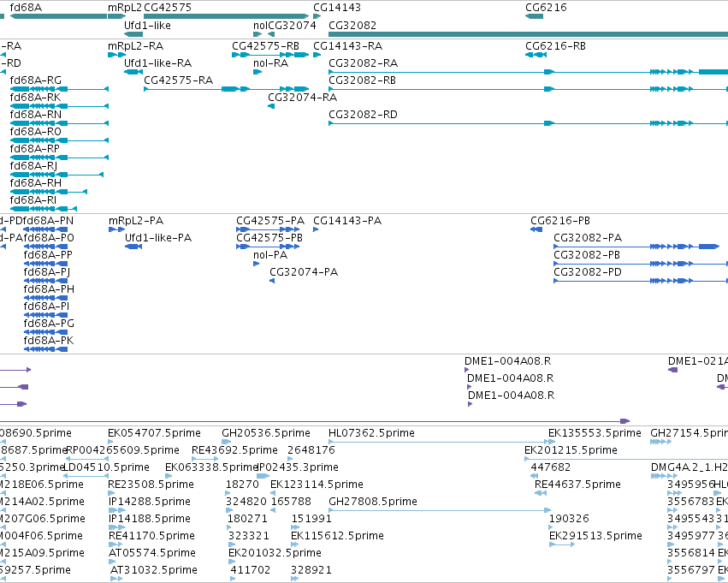Select EST GH27808.5prime

440,510
